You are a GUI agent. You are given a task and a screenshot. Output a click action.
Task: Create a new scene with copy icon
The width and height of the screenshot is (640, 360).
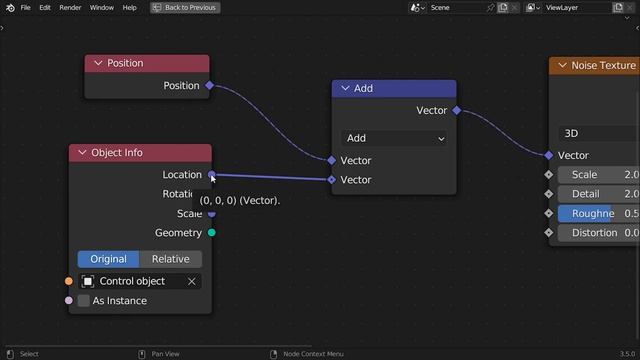(503, 8)
